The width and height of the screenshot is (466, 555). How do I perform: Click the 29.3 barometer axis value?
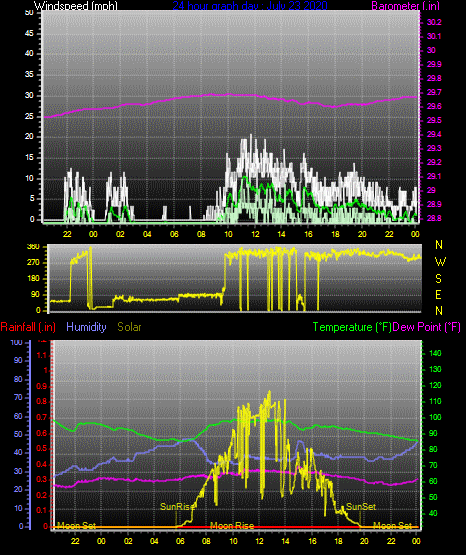click(x=434, y=148)
